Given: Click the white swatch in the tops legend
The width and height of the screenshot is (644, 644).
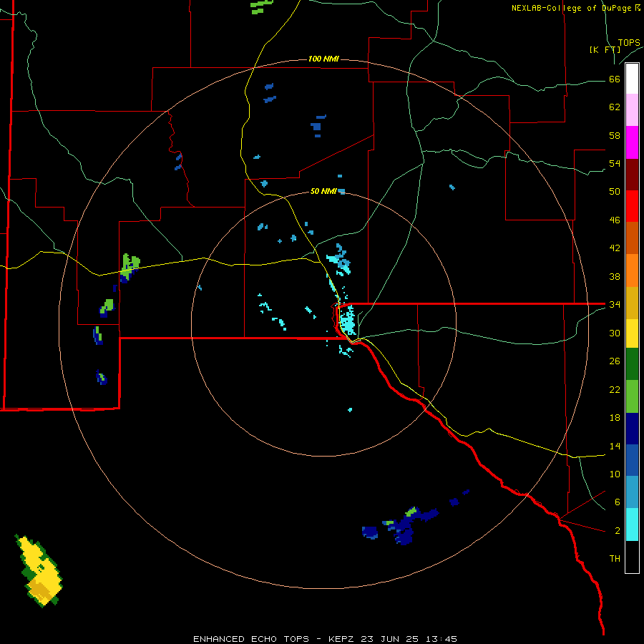Looking at the screenshot, I should point(632,79).
